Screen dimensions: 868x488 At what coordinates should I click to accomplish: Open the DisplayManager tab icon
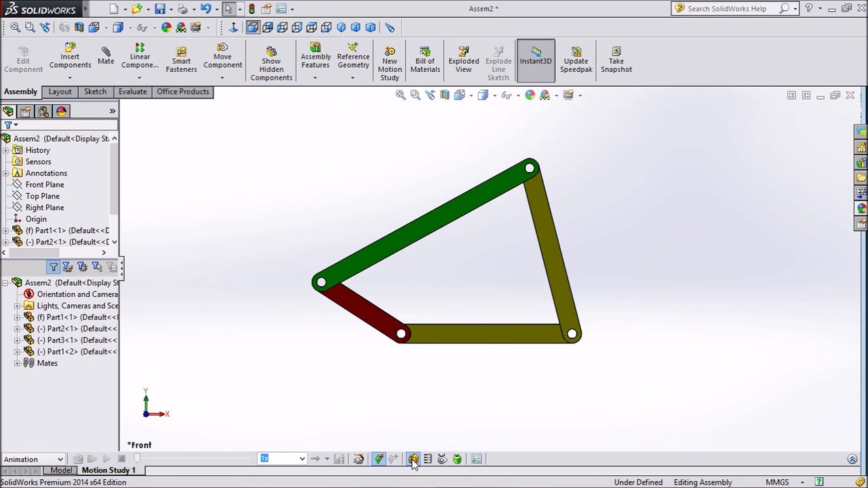pyautogui.click(x=61, y=111)
